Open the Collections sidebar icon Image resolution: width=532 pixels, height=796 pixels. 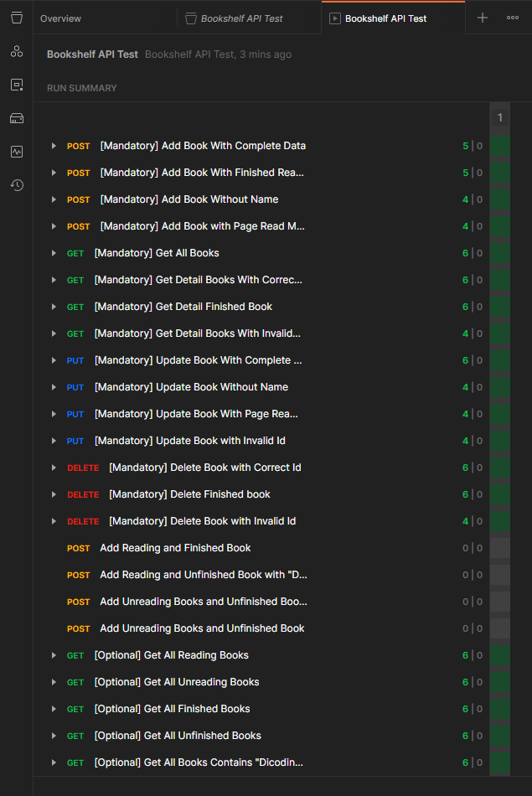[17, 18]
